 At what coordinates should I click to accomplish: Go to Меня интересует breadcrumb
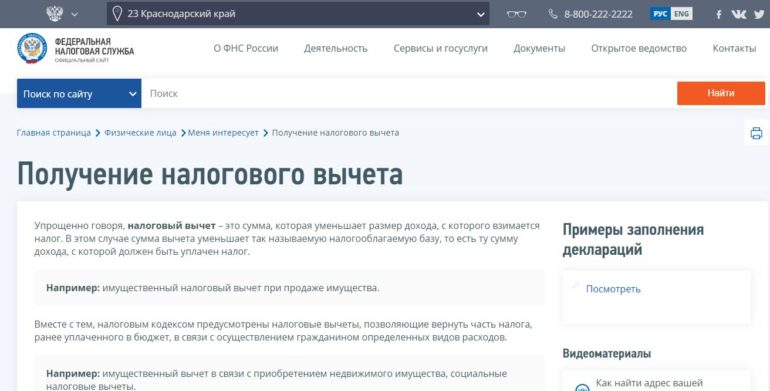(223, 133)
